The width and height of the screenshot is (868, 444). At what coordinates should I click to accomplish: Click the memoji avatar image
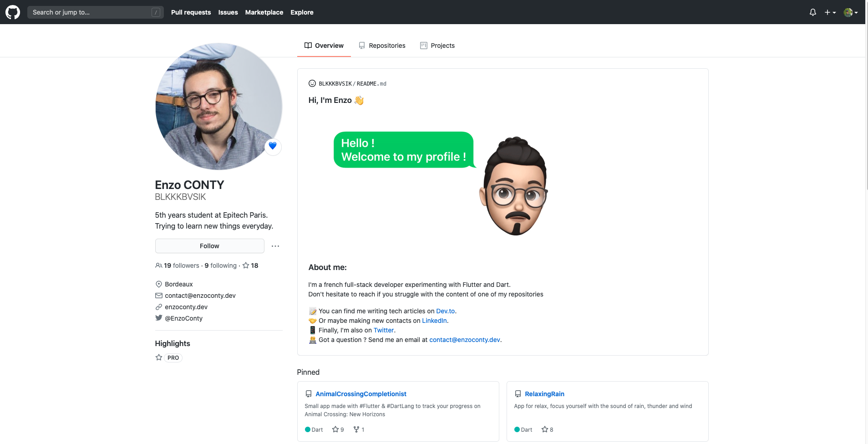(x=513, y=186)
